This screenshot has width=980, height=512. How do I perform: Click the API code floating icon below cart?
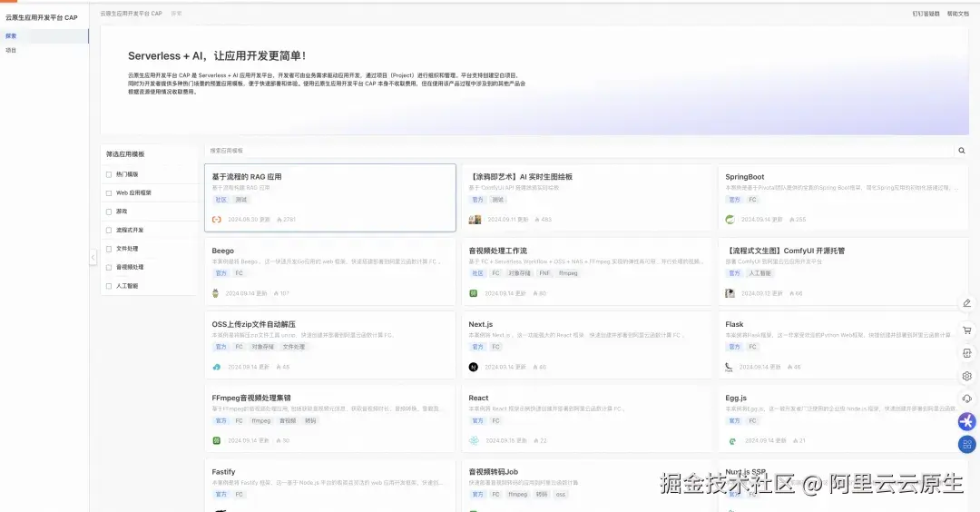coord(967,353)
